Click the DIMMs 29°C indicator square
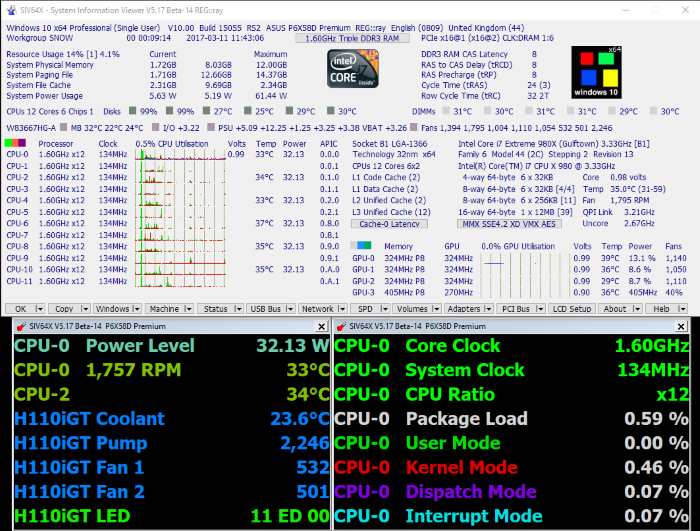 [x=612, y=111]
